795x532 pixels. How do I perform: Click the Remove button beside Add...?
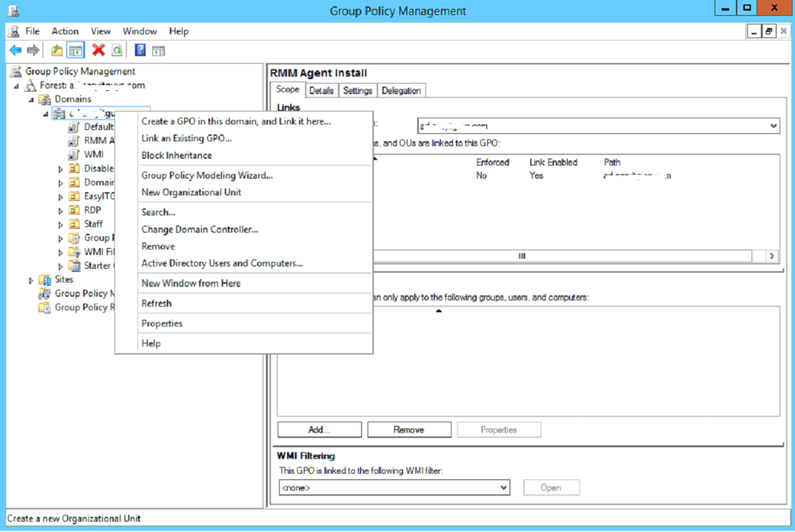[x=408, y=430]
